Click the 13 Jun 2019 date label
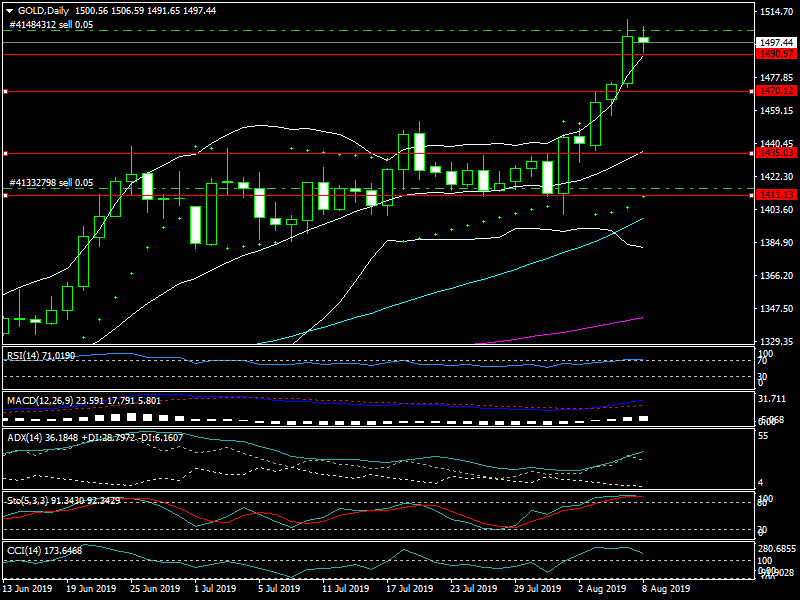The height and width of the screenshot is (600, 800). [x=27, y=589]
